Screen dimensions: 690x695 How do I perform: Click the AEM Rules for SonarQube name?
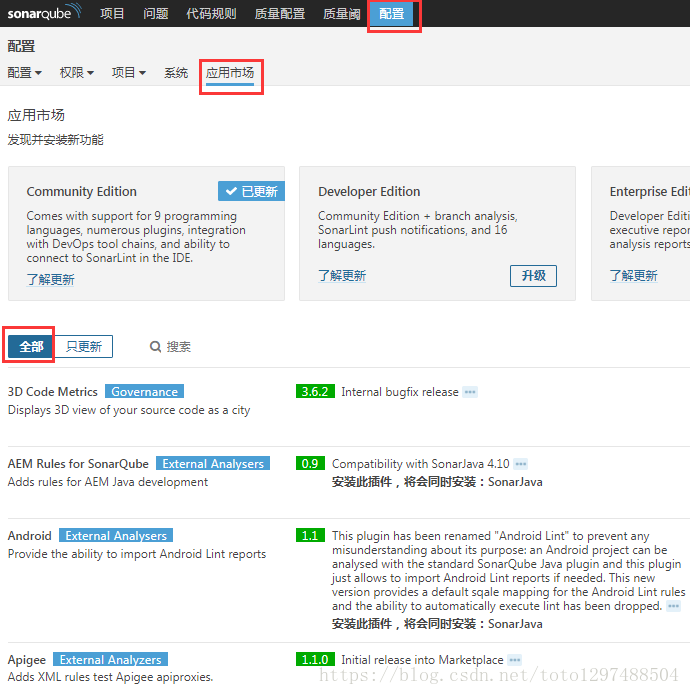78,464
